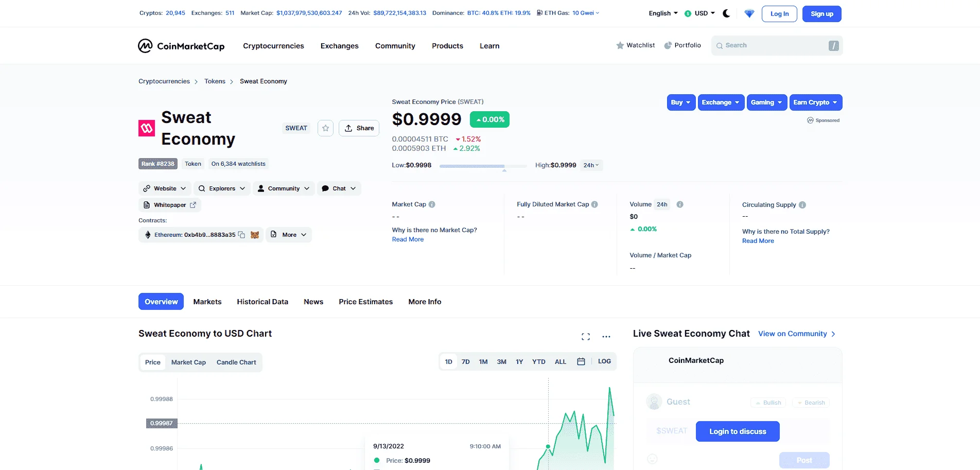The height and width of the screenshot is (470, 980).
Task: Open the English language dropdown
Action: click(663, 13)
